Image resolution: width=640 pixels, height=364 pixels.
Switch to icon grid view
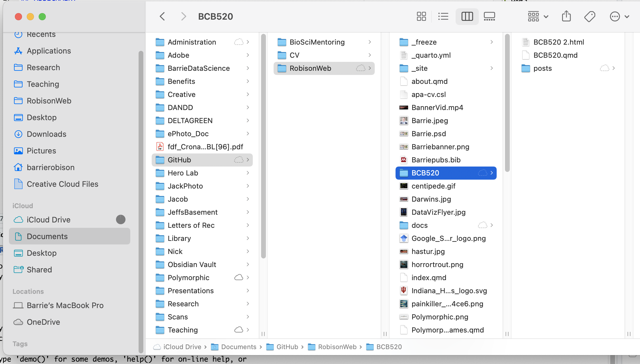point(421,16)
